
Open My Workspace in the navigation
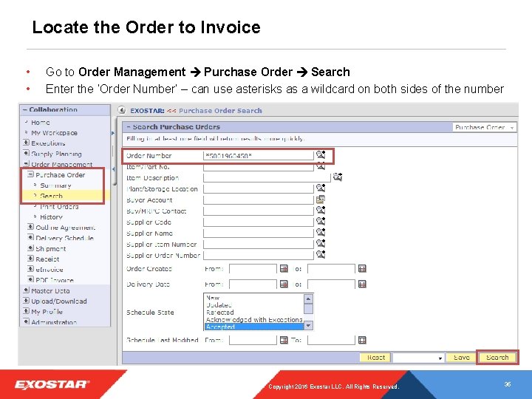pyautogui.click(x=54, y=133)
